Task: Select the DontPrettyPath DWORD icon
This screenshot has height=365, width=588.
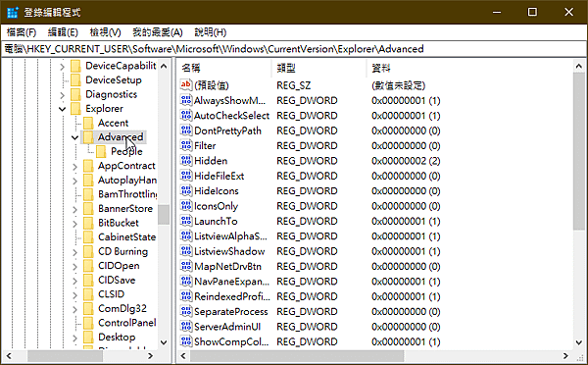Action: [x=186, y=130]
